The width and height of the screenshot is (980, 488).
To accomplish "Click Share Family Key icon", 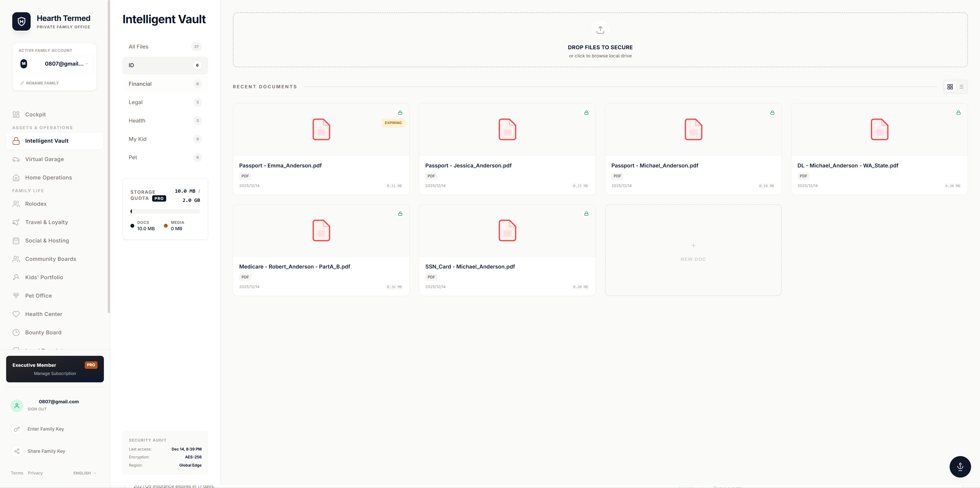I will pos(17,451).
